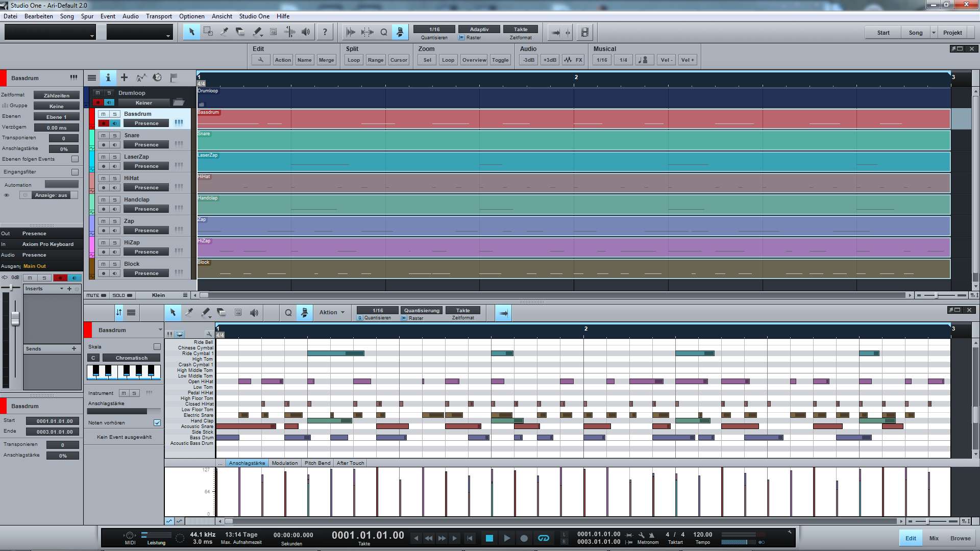The width and height of the screenshot is (980, 551).
Task: Toggle the Noten vorhören checkbox
Action: pyautogui.click(x=157, y=422)
